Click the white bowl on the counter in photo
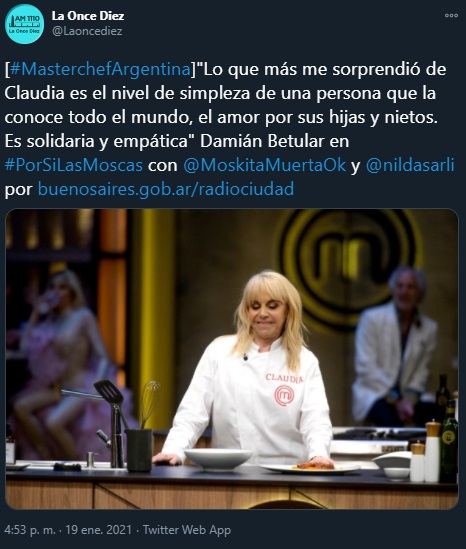Image resolution: width=466 pixels, height=549 pixels. pos(218,459)
